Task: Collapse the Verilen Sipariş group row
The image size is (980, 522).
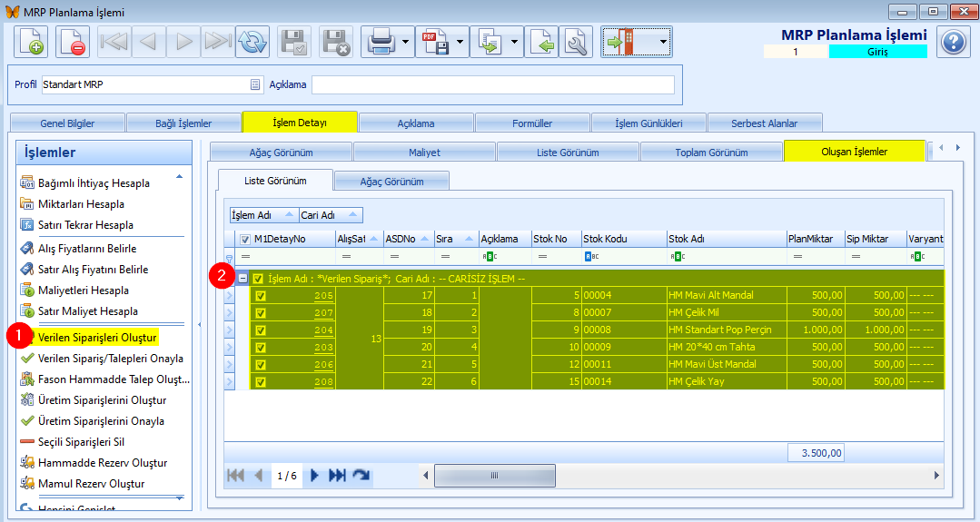Action: tap(243, 279)
